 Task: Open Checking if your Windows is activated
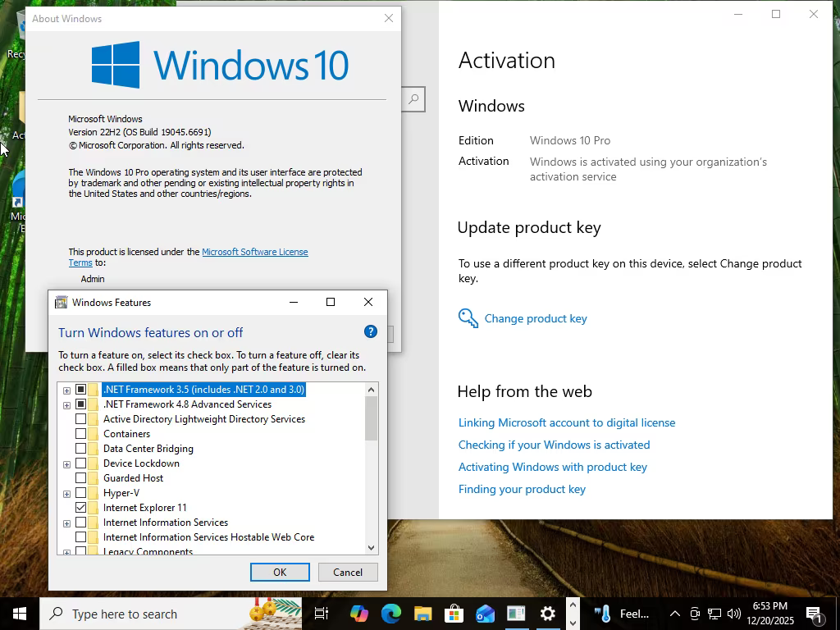click(x=554, y=445)
